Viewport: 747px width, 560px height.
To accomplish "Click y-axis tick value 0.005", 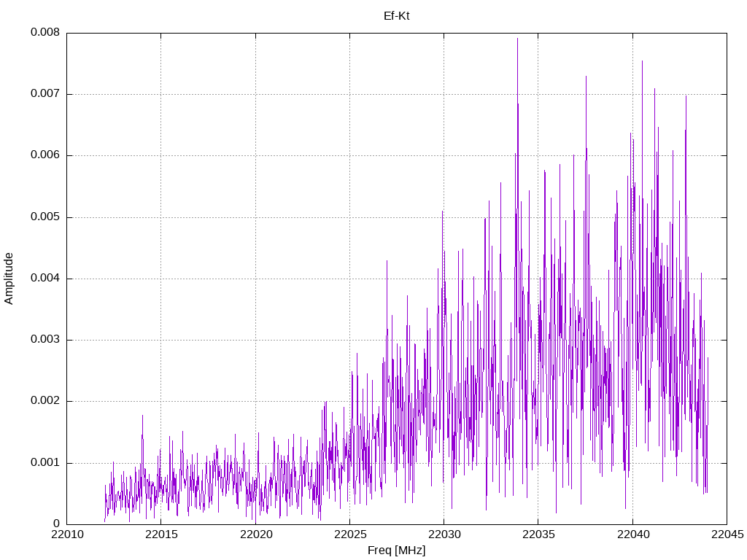I will pyautogui.click(x=45, y=217).
